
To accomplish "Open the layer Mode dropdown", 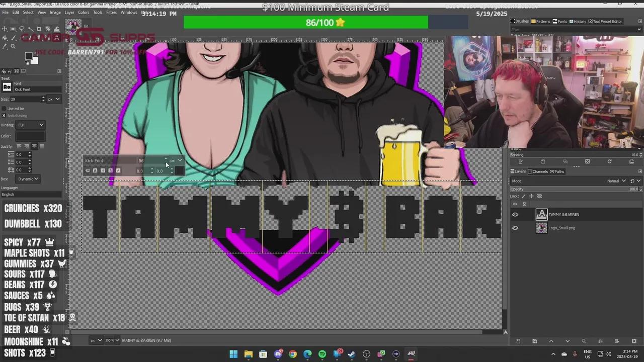I will point(616,180).
